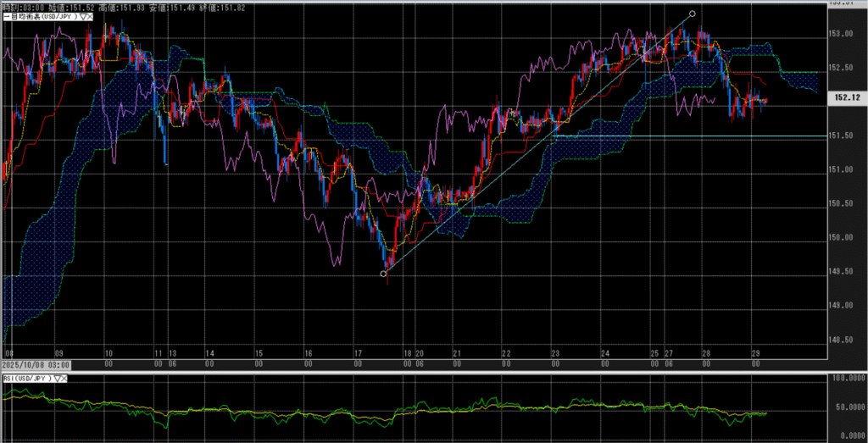Click the 21 date marker on time axis
This screenshot has width=868, height=443.
[457, 352]
